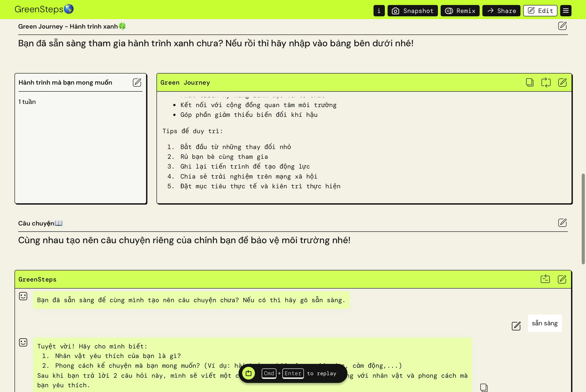Click the page vertical scrollbar

583,219
